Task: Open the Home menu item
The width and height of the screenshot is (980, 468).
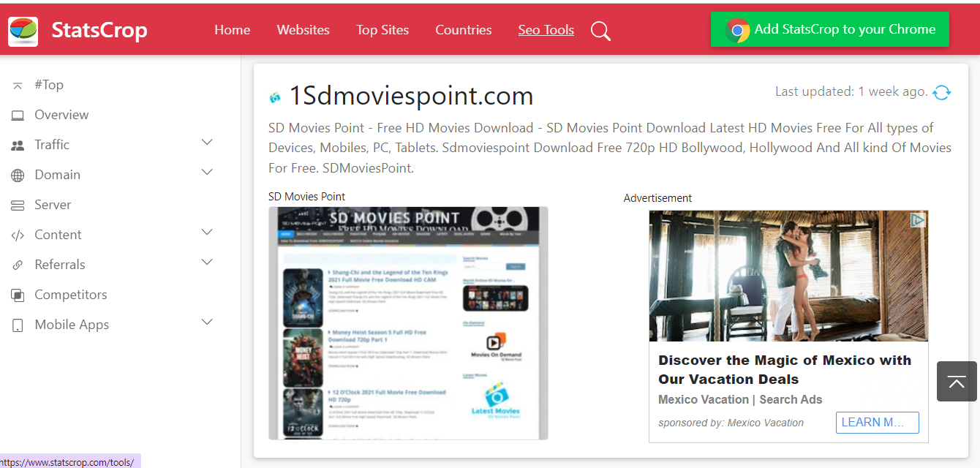Action: coord(233,30)
